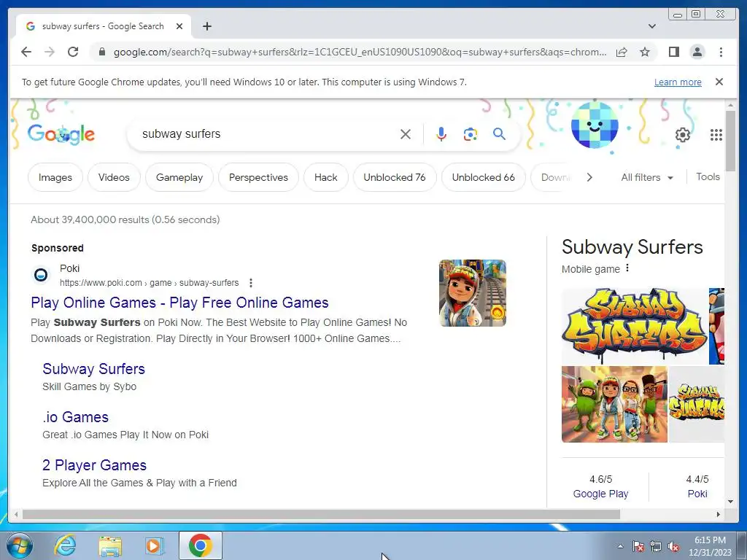Screen dimensions: 747x560
Task: Open Windows Media Player from taskbar
Action: pos(154,545)
